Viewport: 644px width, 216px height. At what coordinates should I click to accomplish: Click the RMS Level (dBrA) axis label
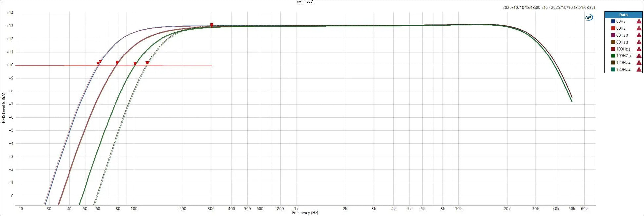[3, 108]
